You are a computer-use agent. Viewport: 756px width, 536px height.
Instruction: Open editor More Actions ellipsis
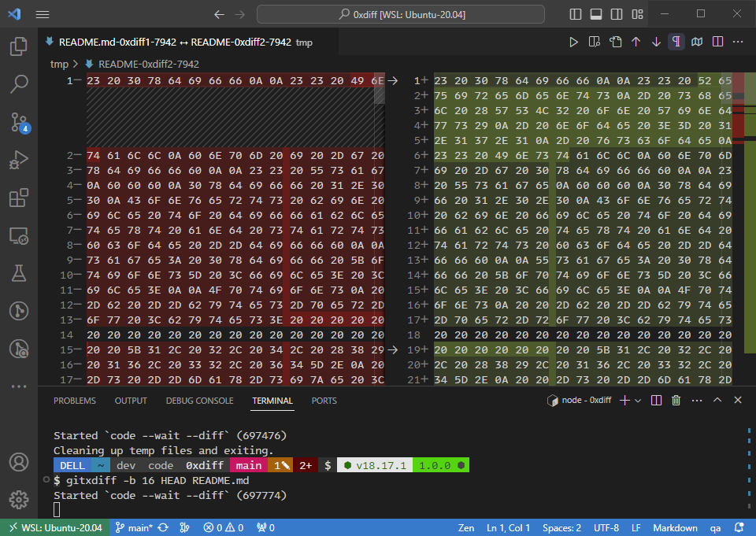(738, 42)
